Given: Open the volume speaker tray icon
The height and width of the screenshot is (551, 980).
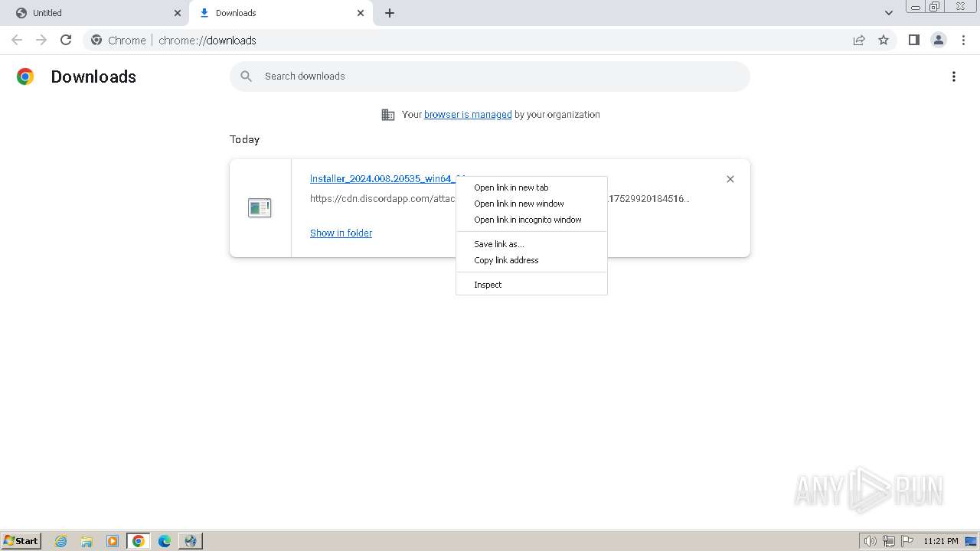Looking at the screenshot, I should tap(870, 541).
